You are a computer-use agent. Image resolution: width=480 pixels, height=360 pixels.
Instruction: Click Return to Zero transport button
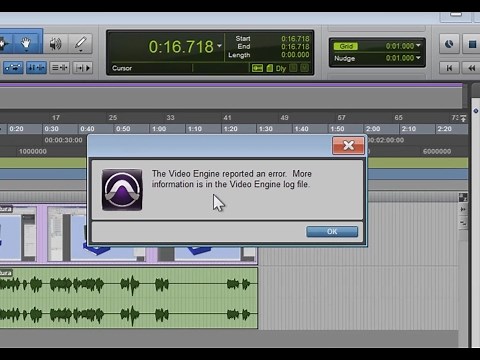[449, 68]
